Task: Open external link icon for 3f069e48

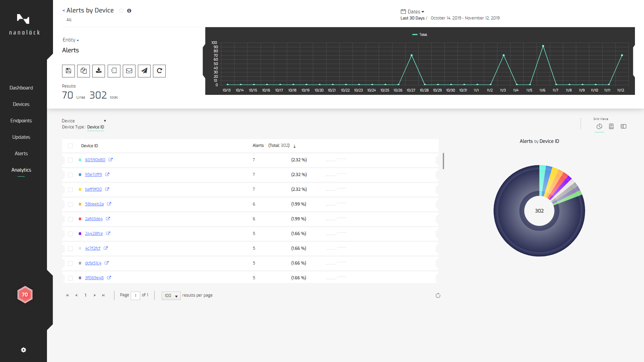Action: click(109, 278)
